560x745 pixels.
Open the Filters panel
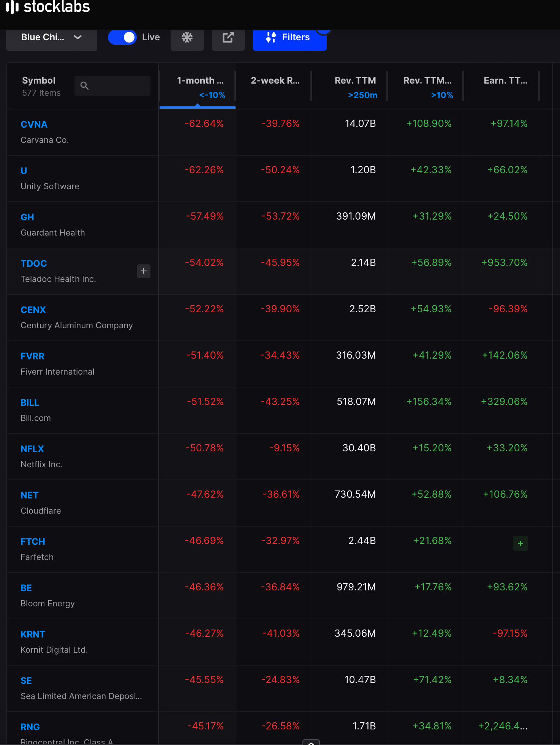coord(289,38)
